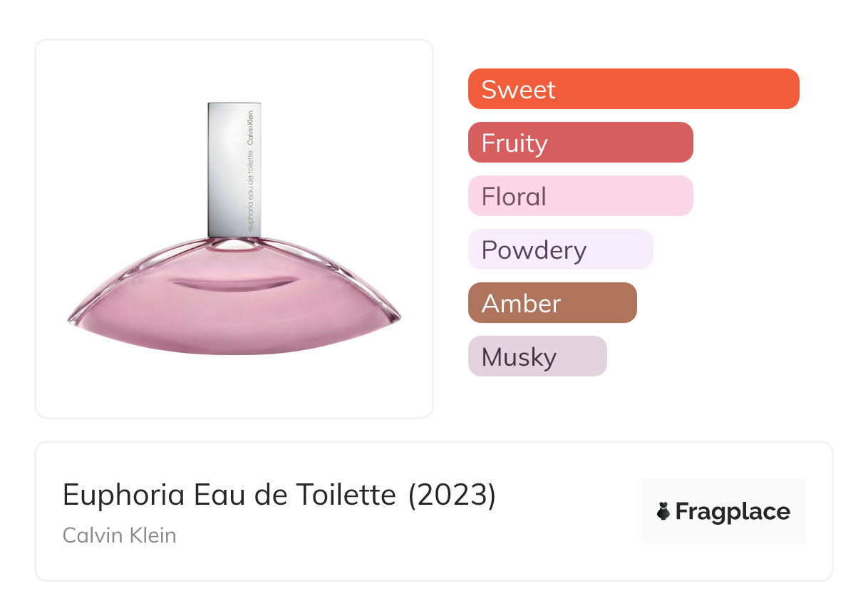Select the brown Amber accord bar
The width and height of the screenshot is (868, 616).
(552, 303)
